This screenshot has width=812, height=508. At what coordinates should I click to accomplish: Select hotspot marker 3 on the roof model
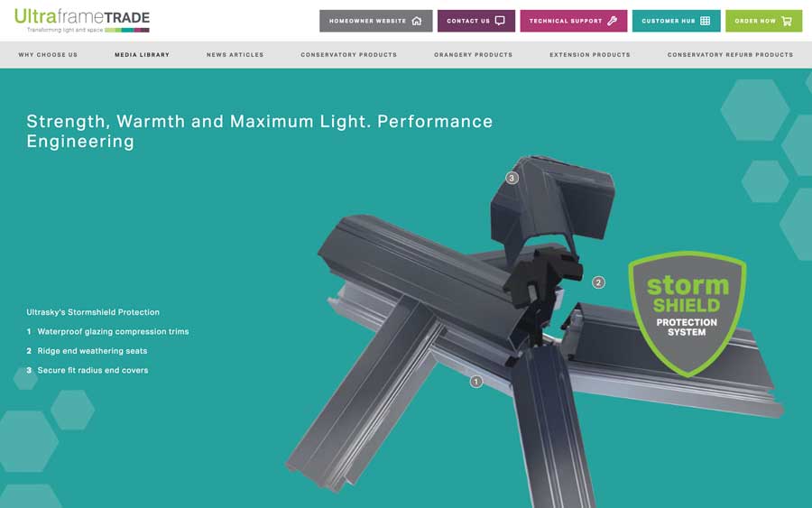512,178
